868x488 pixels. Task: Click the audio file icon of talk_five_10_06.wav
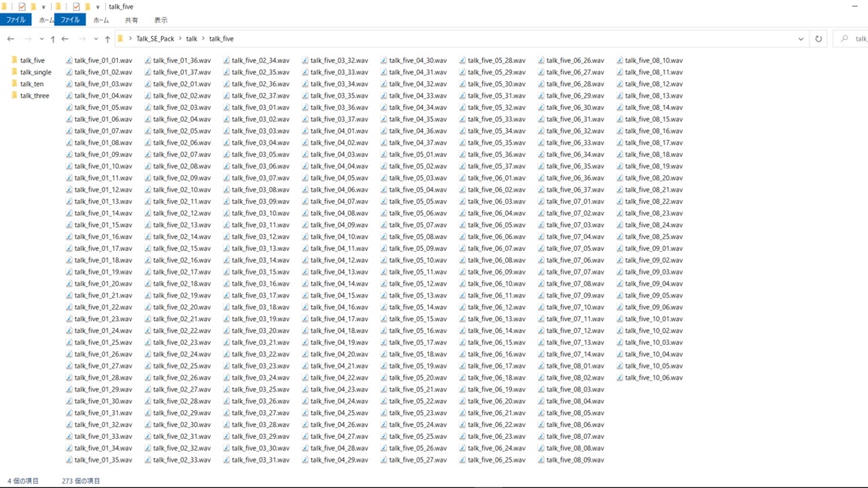point(619,378)
